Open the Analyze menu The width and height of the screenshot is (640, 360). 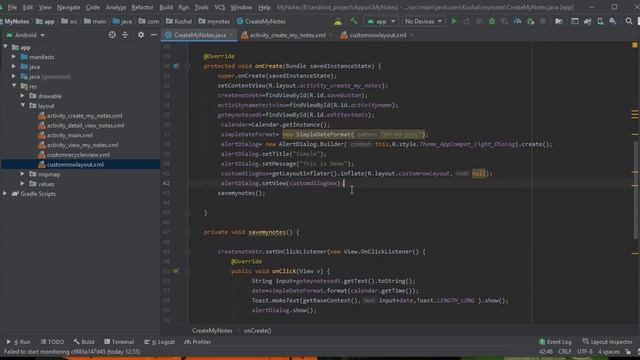(116, 7)
